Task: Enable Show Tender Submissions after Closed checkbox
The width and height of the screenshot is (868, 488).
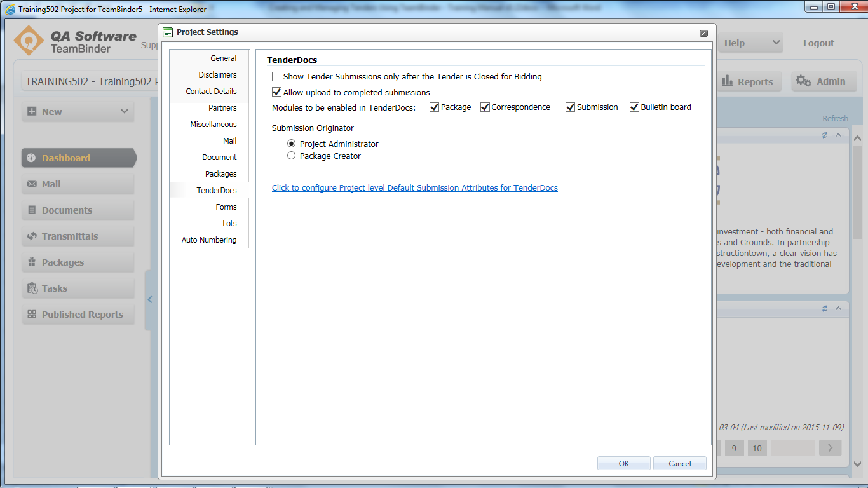Action: (276, 77)
